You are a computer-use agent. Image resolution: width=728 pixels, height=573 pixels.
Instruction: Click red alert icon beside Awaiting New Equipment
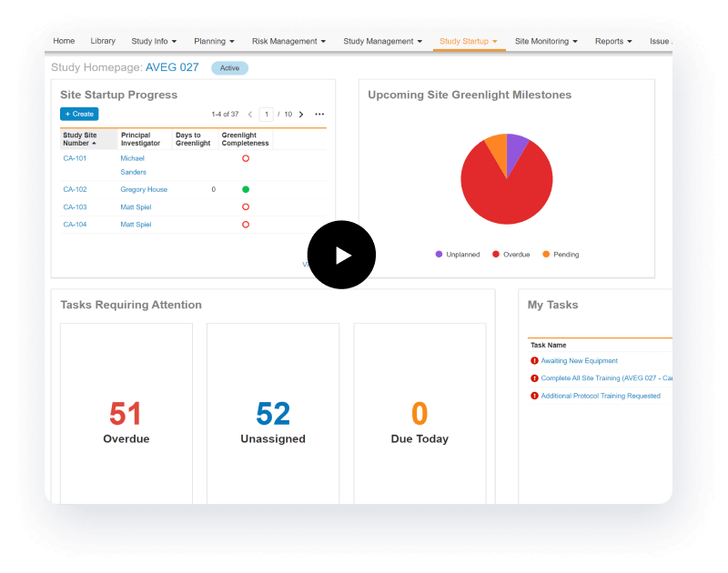tap(534, 361)
